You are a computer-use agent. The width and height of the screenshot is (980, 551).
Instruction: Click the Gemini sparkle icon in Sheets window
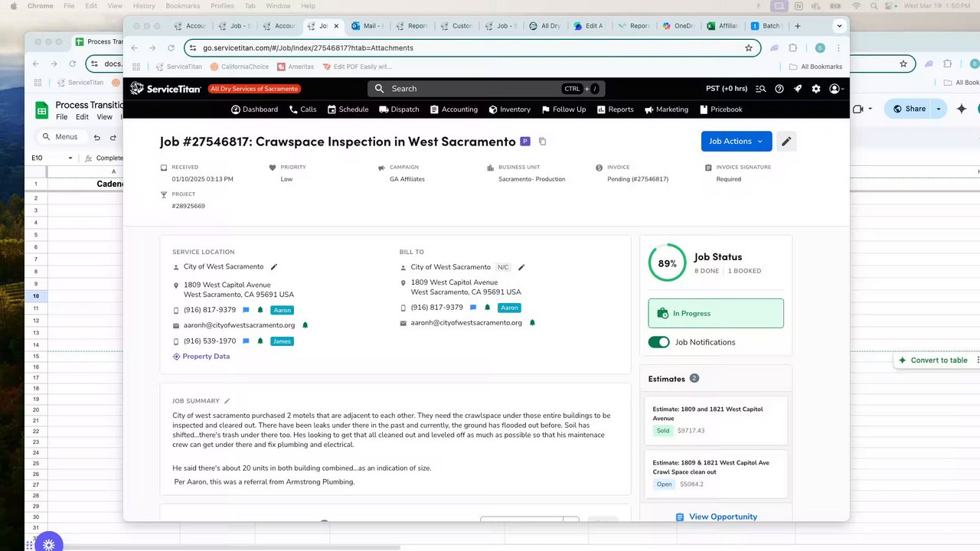click(962, 109)
